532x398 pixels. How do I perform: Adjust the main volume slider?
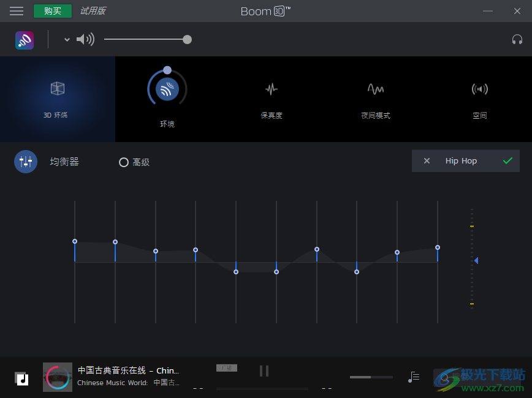coord(187,39)
